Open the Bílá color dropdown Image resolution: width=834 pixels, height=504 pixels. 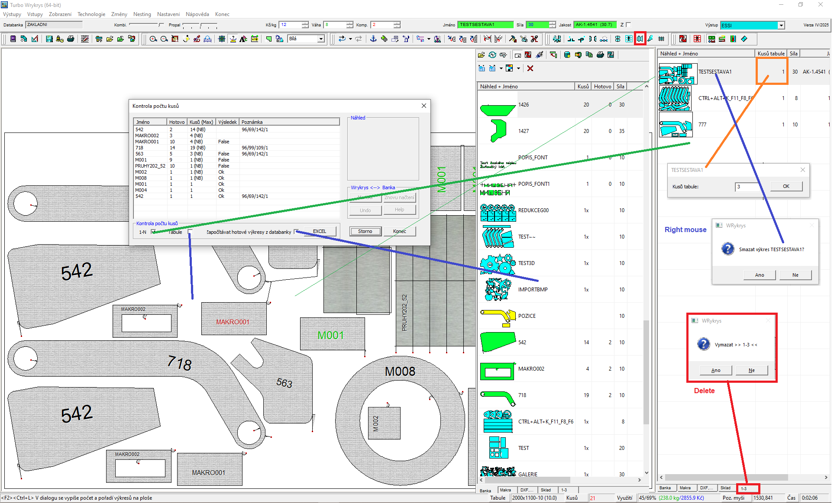click(x=321, y=39)
